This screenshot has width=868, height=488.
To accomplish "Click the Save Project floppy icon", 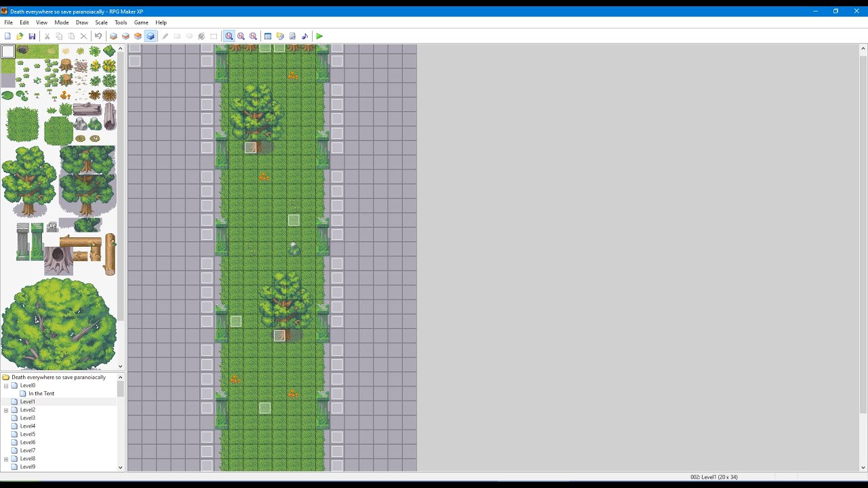I will pos(32,36).
